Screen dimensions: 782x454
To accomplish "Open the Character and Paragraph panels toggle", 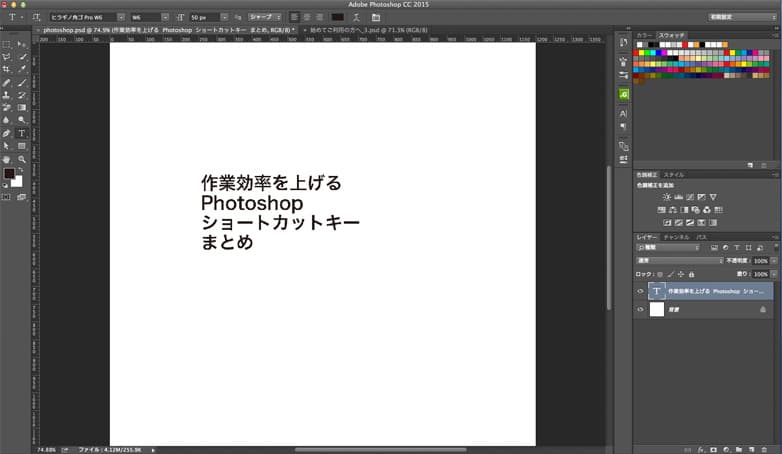I will (376, 17).
